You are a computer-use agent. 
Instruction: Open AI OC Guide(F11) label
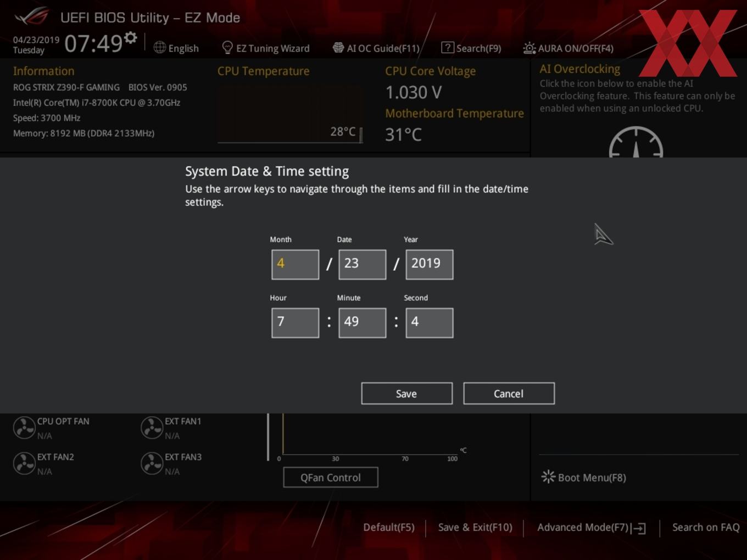pos(383,48)
